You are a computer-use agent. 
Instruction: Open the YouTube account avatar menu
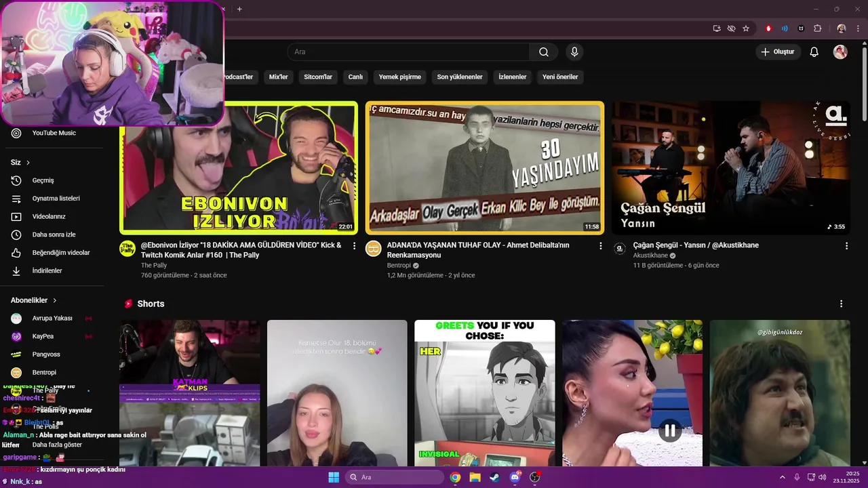840,52
